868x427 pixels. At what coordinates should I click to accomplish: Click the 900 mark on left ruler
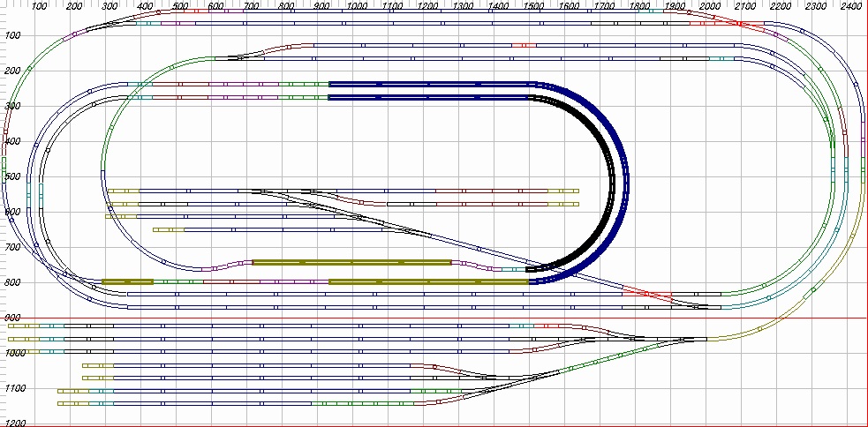click(12, 318)
